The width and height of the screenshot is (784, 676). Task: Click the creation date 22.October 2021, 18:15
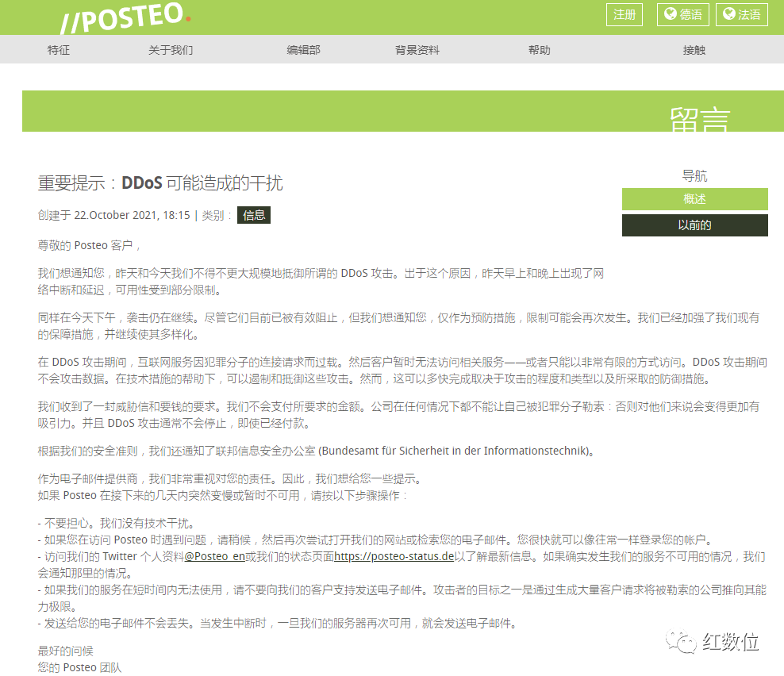[132, 216]
